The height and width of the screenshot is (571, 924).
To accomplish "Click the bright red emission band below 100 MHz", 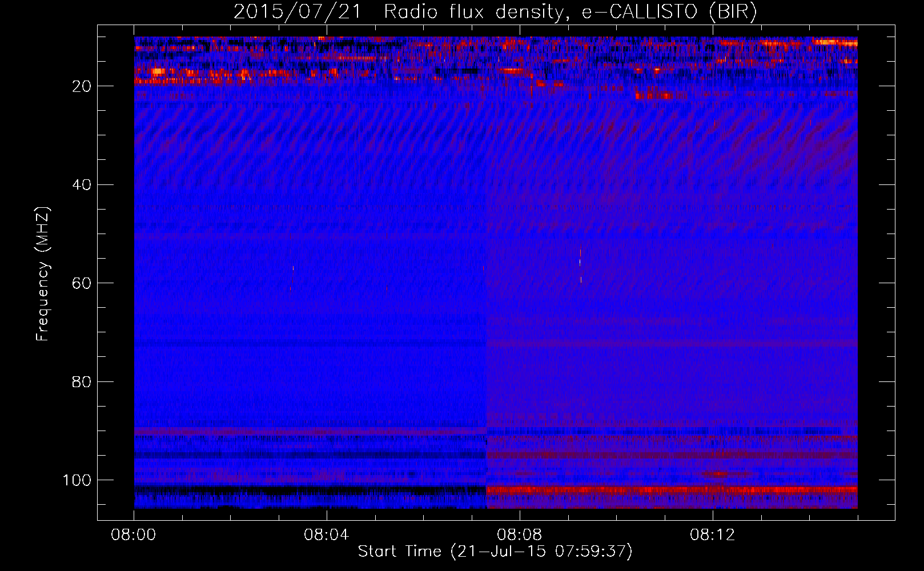I will pyautogui.click(x=672, y=490).
